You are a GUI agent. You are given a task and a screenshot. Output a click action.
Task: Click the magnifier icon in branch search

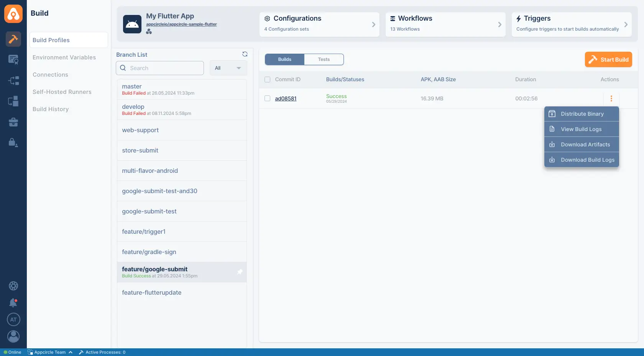123,68
